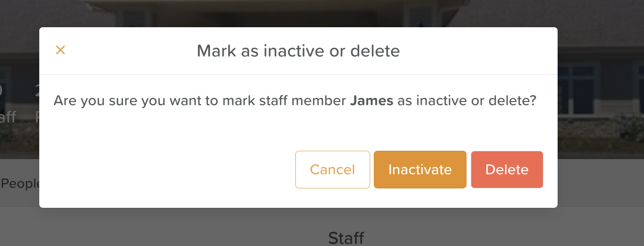Click the confirmation question text
Screen dimensions: 644x246
coord(209,100)
